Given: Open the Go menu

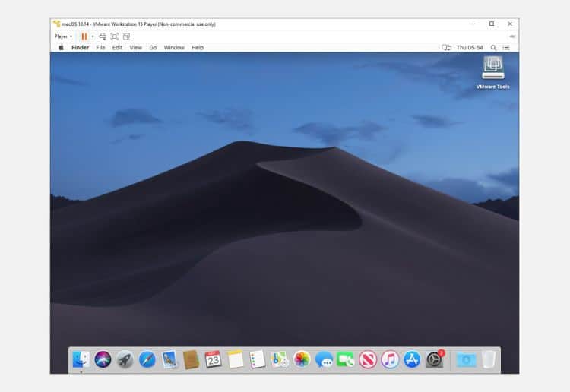Looking at the screenshot, I should coord(153,48).
